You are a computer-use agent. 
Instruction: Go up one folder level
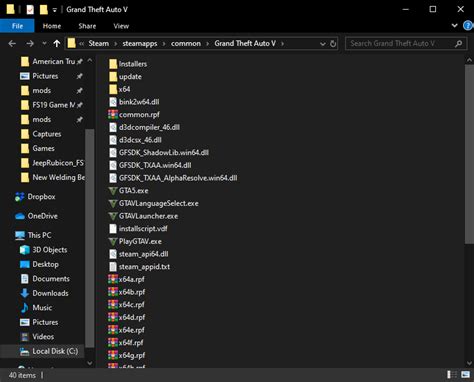coord(57,43)
